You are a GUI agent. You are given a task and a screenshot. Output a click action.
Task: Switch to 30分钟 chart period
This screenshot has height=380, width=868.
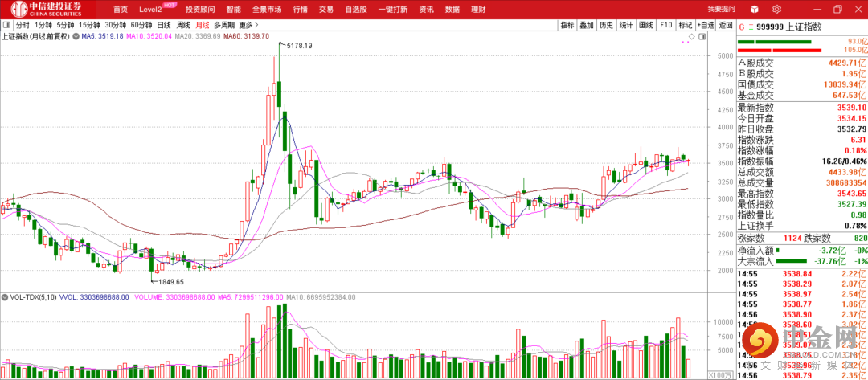(116, 25)
